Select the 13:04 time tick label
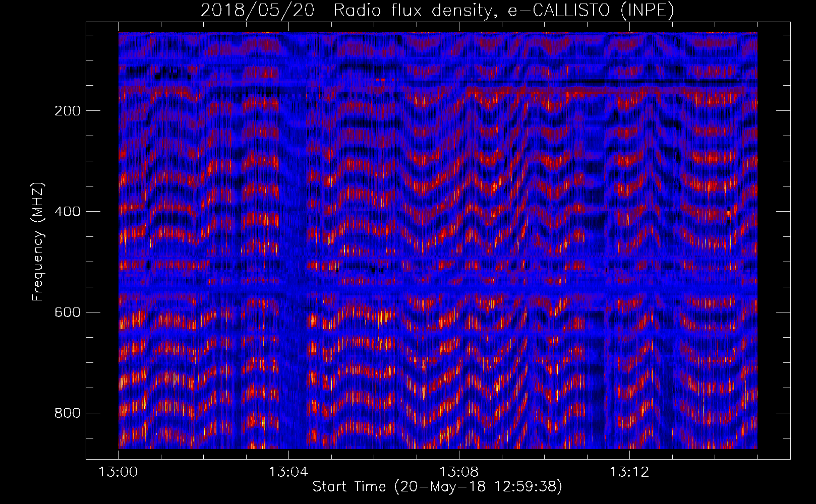 (288, 472)
